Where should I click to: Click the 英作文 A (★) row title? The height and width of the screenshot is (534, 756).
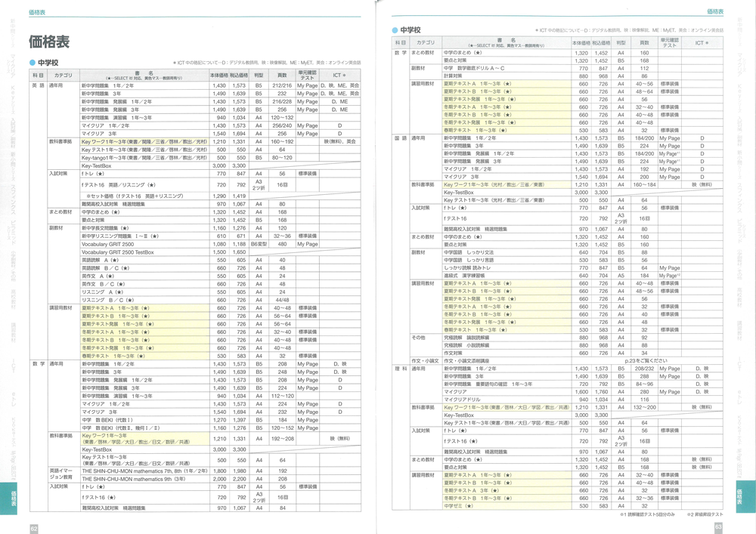click(x=98, y=276)
